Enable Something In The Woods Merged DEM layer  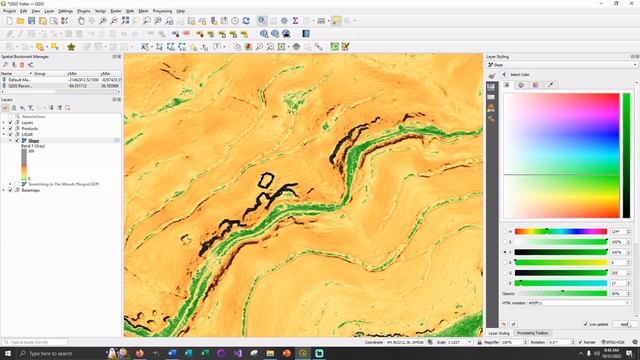click(17, 184)
